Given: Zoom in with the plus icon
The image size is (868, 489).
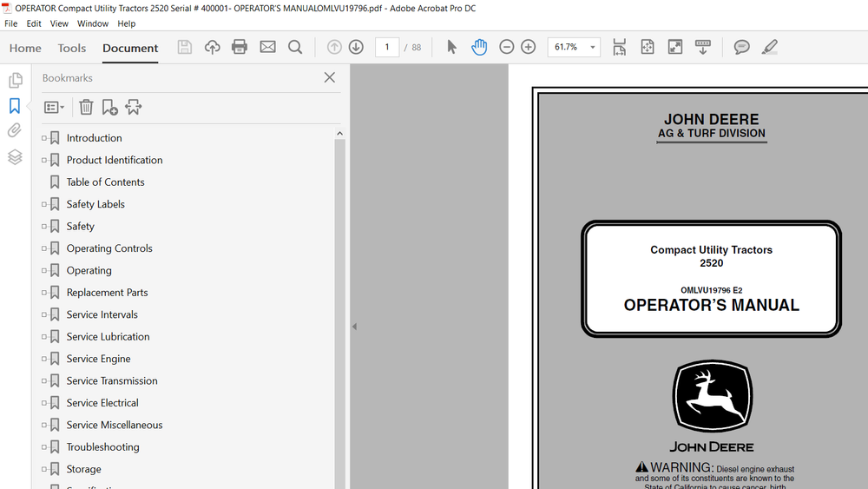Looking at the screenshot, I should 528,47.
